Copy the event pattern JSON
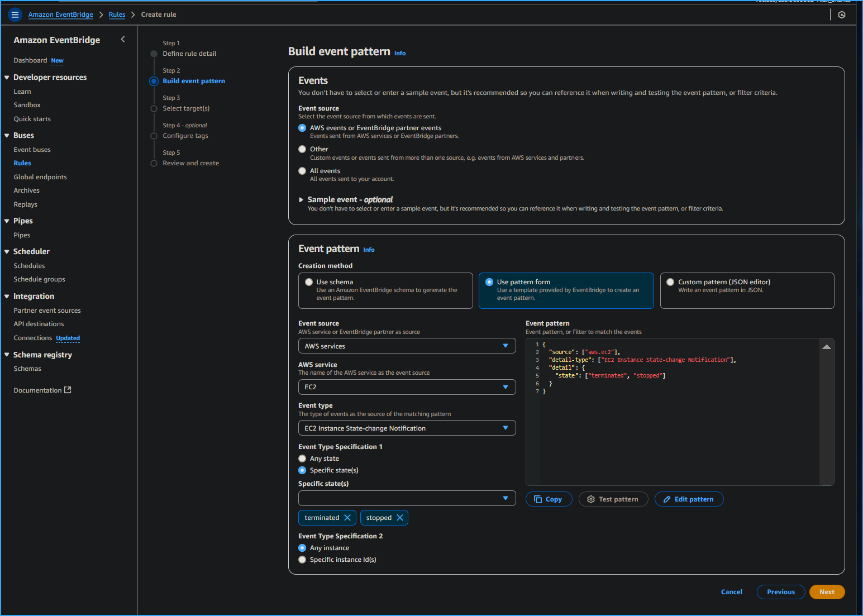Screen dimensions: 863x616 (x=549, y=499)
